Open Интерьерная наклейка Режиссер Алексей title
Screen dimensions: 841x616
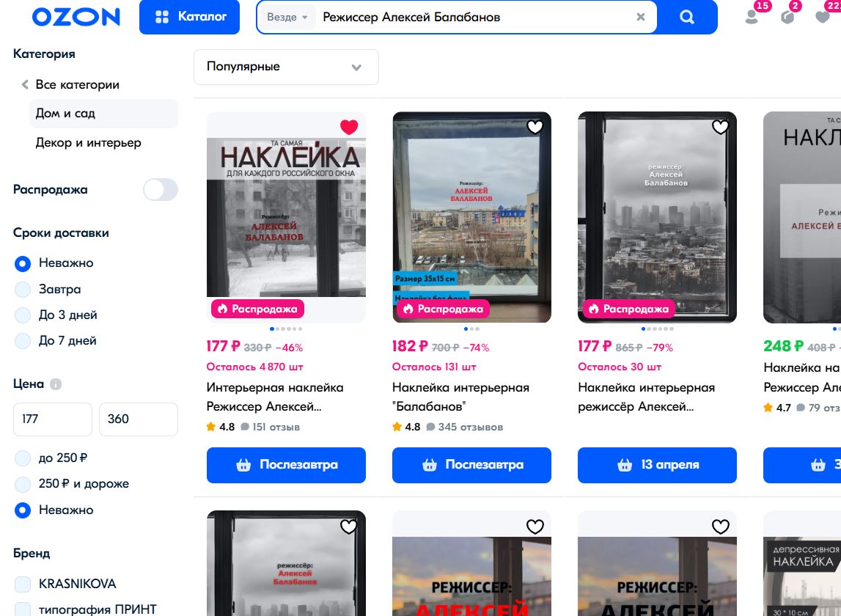(275, 397)
